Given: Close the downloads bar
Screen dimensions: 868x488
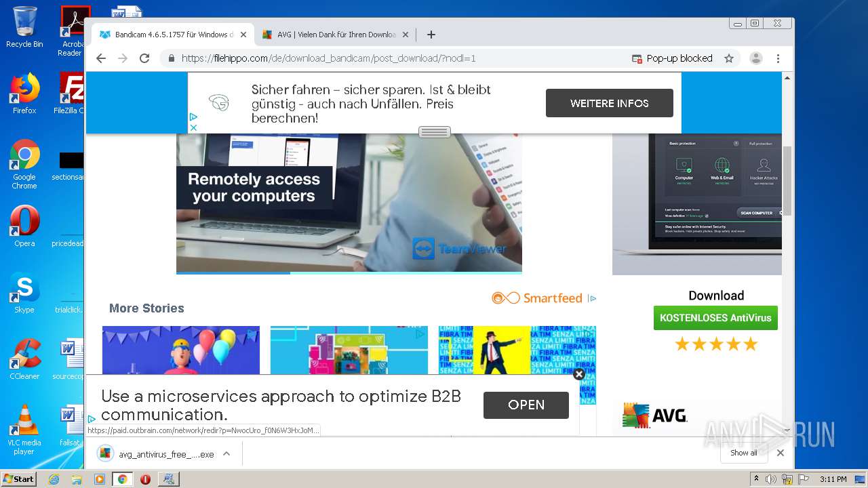Looking at the screenshot, I should point(780,453).
